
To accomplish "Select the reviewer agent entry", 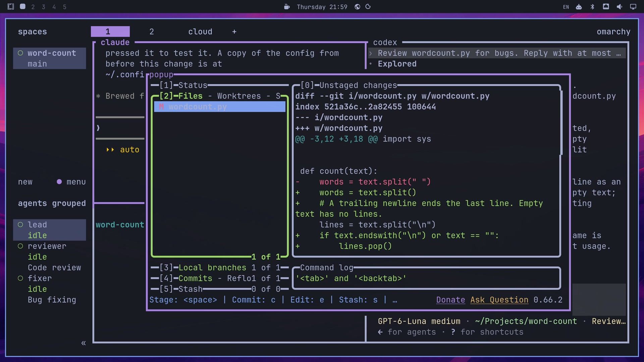I will pos(50,257).
